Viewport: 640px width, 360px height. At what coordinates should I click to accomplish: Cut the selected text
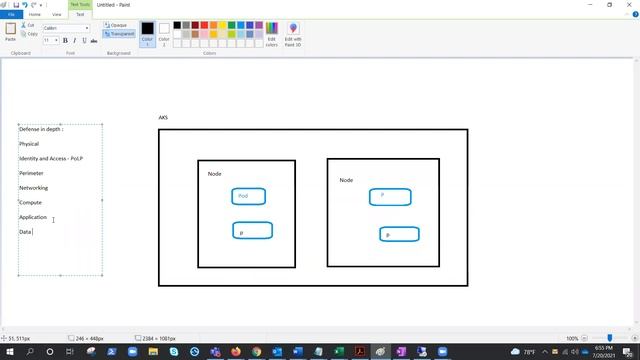[28, 25]
